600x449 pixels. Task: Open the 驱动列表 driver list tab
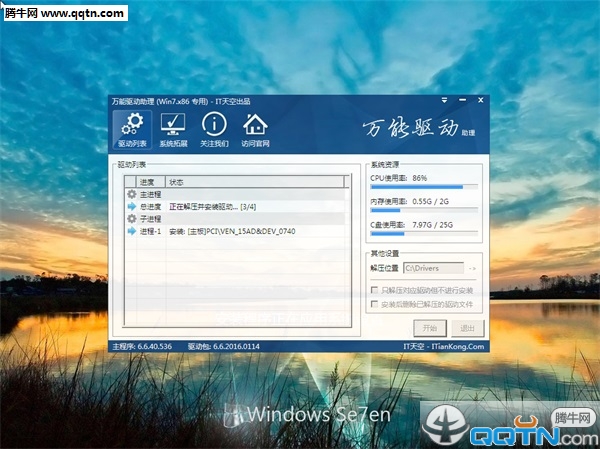tap(132, 130)
